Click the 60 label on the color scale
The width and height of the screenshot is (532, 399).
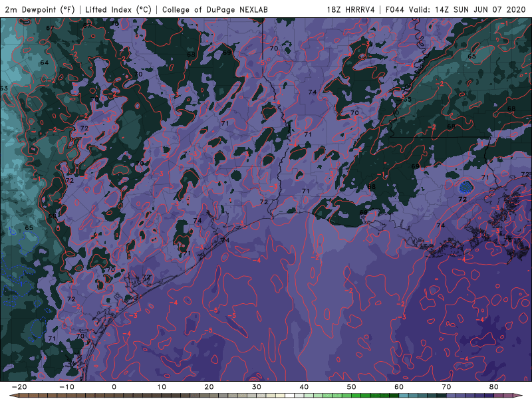point(399,387)
